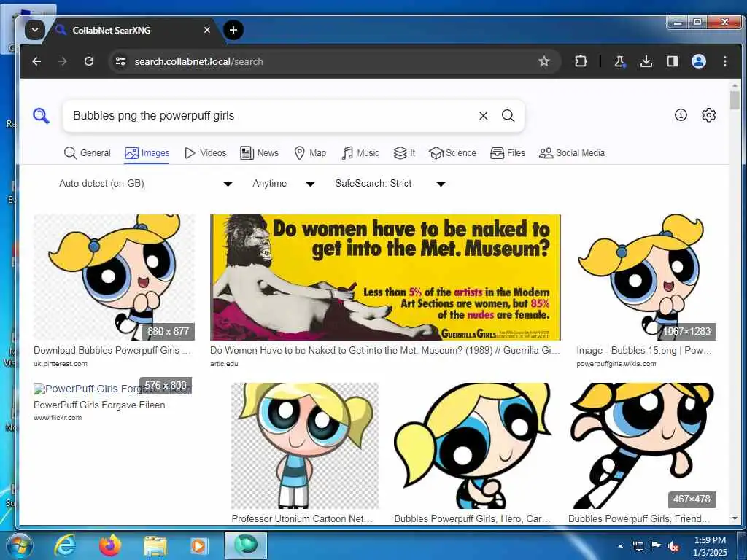View site information icon in address bar

(120, 61)
